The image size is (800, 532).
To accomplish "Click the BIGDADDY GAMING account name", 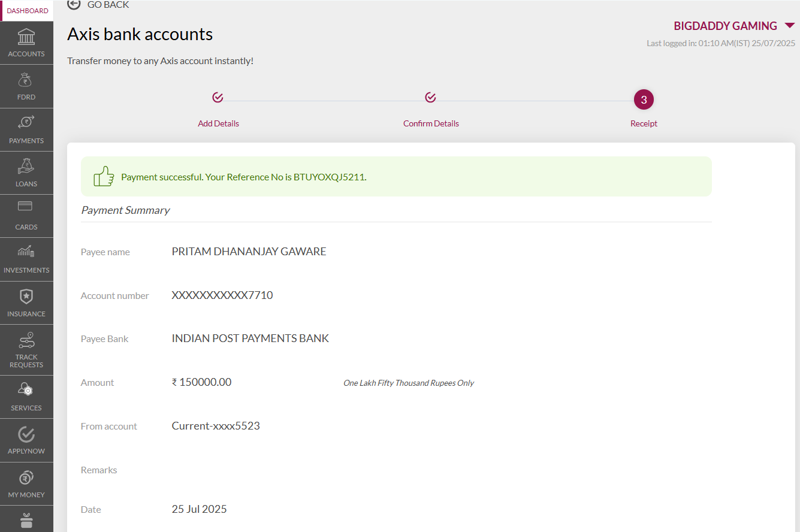I will pos(725,26).
